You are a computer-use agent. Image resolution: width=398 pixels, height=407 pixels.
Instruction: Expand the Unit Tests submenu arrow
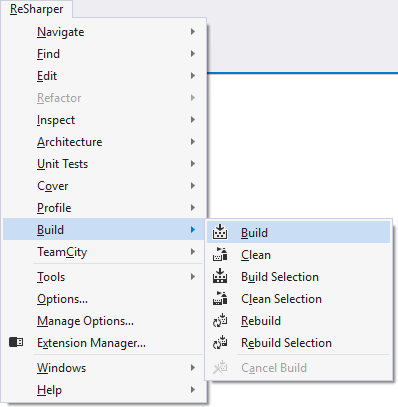click(193, 164)
